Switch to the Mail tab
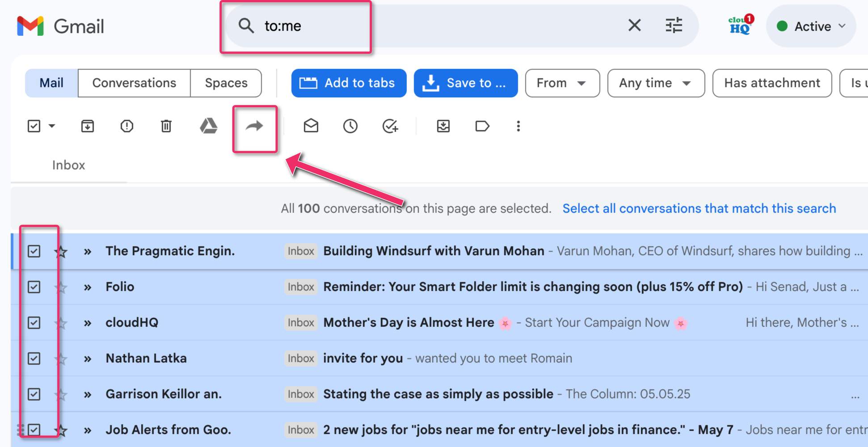 [x=51, y=83]
